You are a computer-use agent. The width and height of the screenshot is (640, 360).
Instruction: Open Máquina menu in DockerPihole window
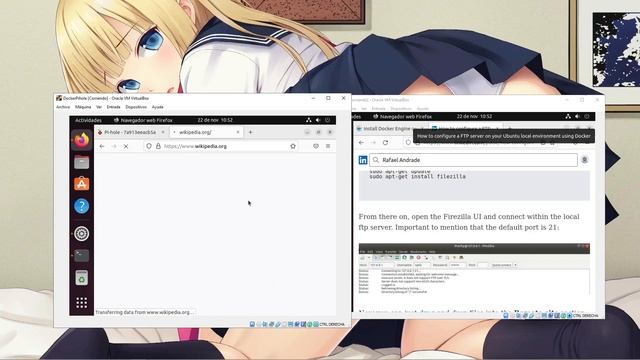click(83, 107)
